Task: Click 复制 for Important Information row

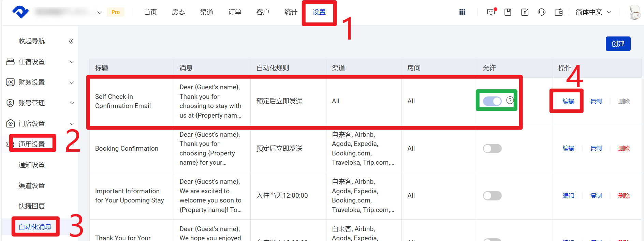Action: click(596, 196)
